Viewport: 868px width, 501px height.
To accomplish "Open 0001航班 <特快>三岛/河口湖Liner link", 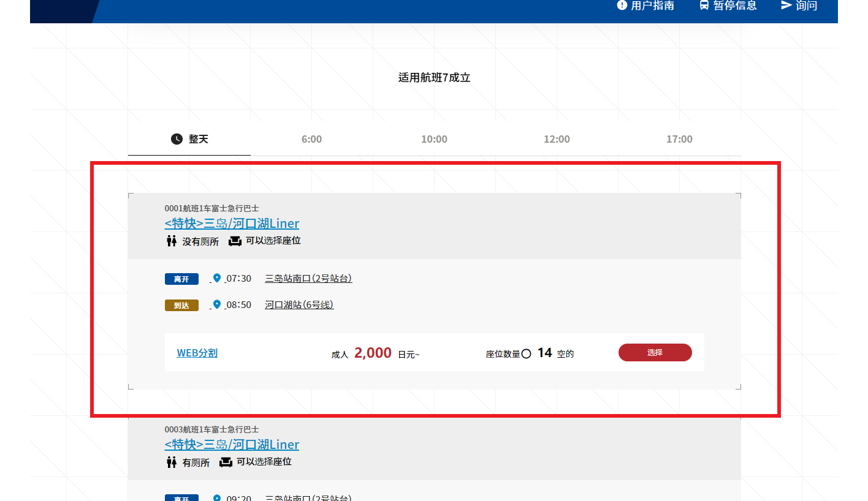I will point(232,224).
